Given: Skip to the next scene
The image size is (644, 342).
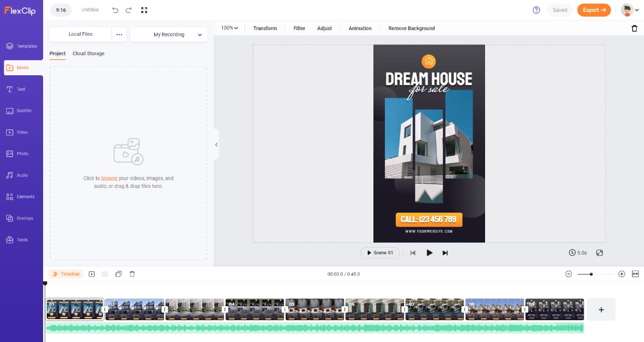Looking at the screenshot, I should [x=445, y=253].
